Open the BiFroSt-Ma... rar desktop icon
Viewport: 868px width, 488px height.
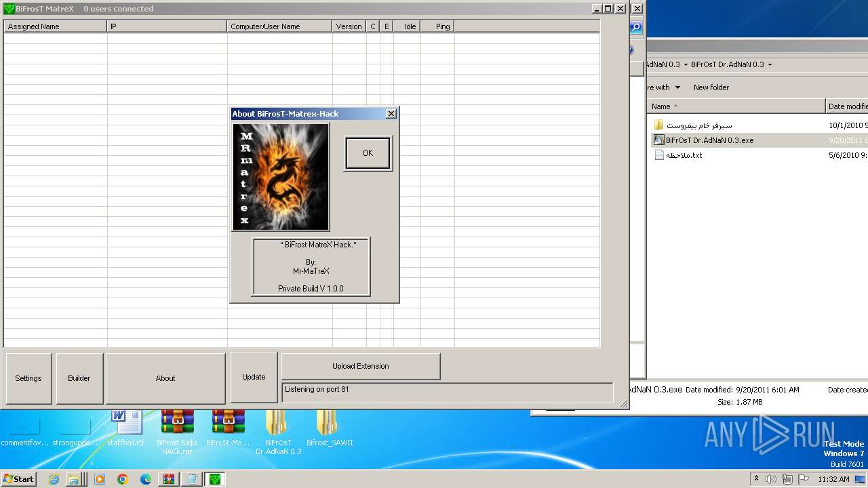[x=228, y=428]
